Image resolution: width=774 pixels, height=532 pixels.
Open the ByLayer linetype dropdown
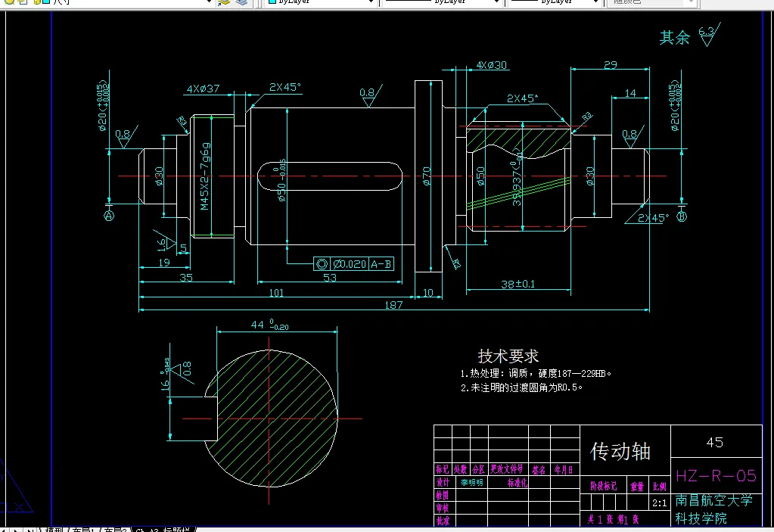442,2
